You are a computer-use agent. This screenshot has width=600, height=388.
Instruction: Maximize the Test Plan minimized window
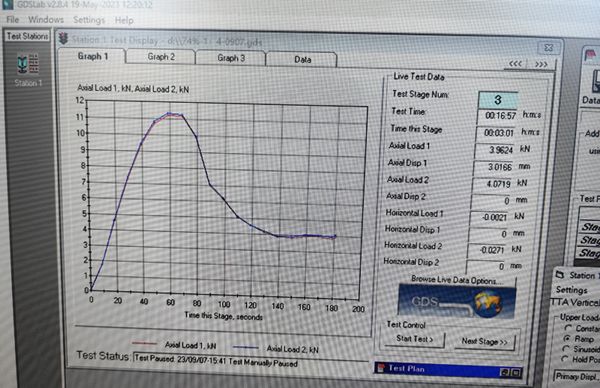point(515,372)
